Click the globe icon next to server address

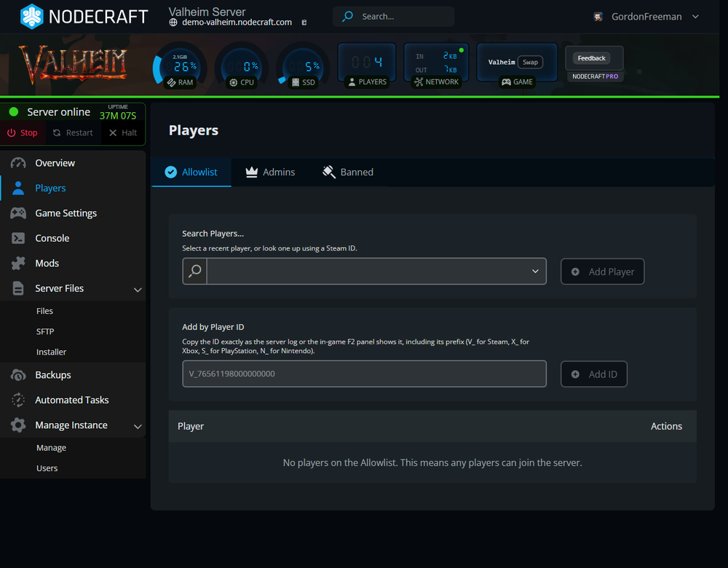coord(173,23)
